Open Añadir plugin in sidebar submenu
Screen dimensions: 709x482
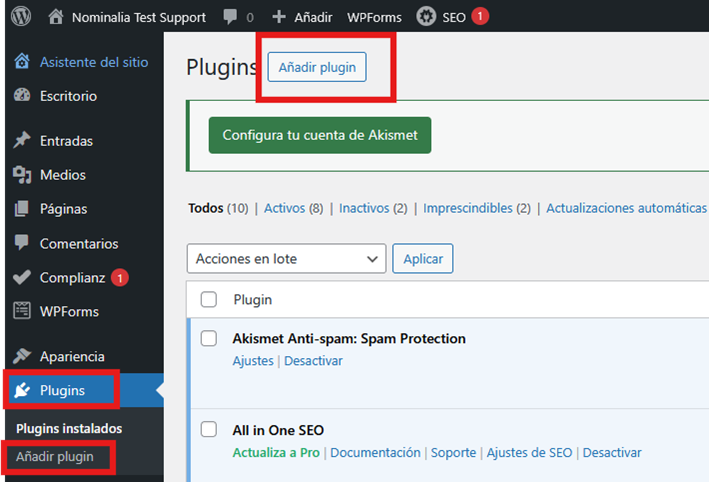tap(55, 457)
